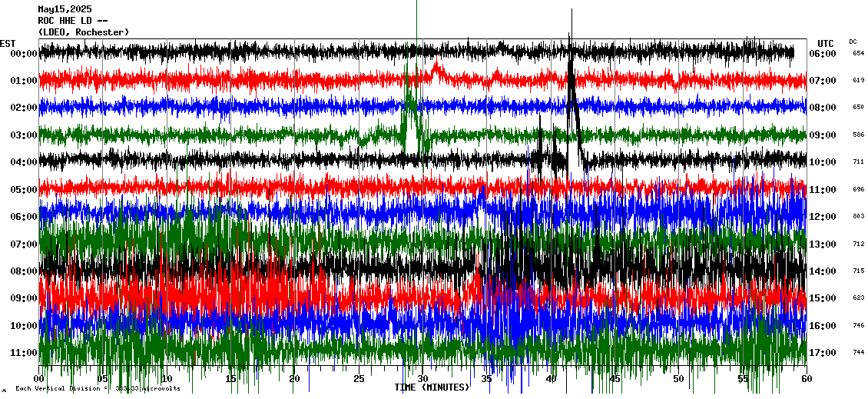Click the 15:00 UTC time label
The height and width of the screenshot is (399, 868).
point(823,298)
